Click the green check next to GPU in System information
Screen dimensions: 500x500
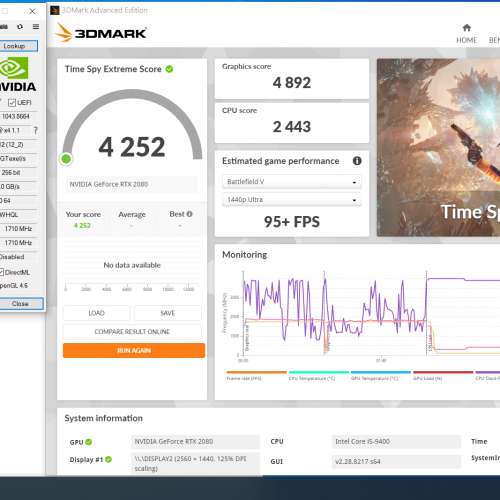[x=88, y=442]
